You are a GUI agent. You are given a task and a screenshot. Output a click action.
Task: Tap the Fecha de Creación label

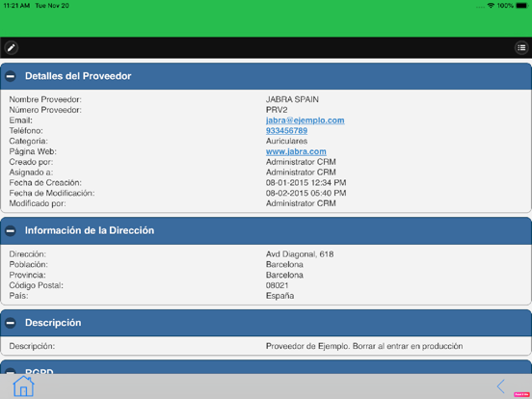45,183
